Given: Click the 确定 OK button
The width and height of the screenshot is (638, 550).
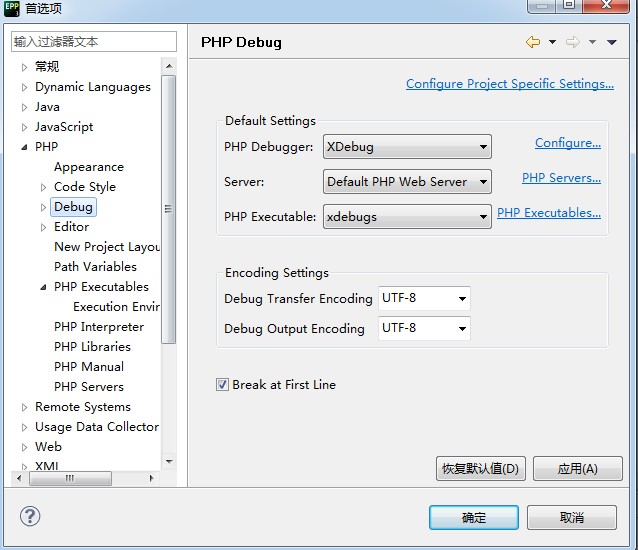Looking at the screenshot, I should tap(474, 517).
